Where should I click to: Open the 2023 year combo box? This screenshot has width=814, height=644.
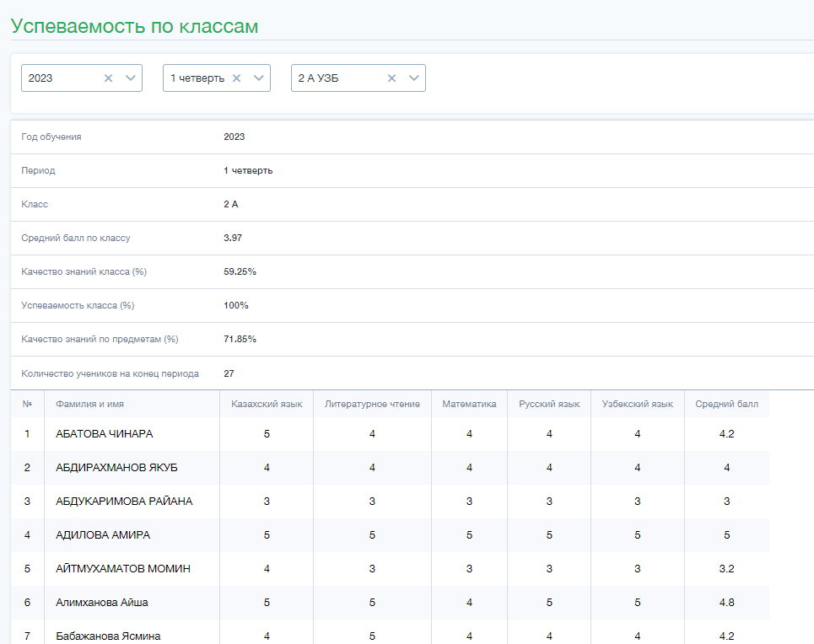[x=82, y=78]
